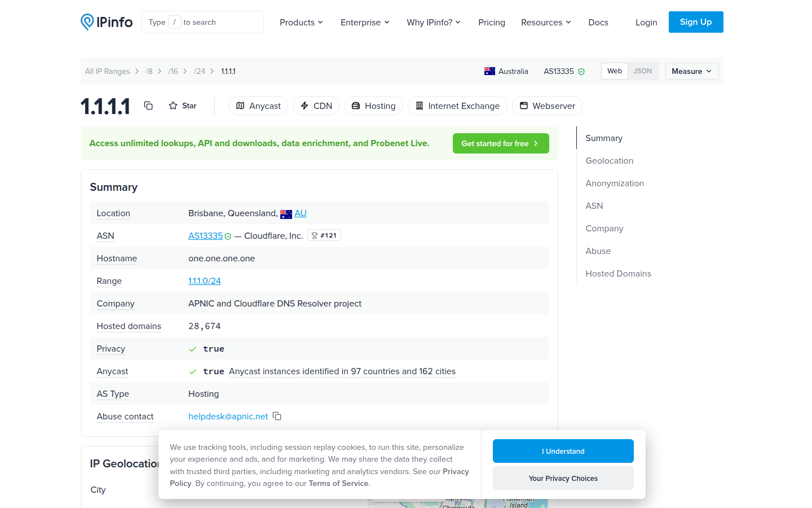812x508 pixels.
Task: Open the Measure dropdown
Action: coord(692,71)
